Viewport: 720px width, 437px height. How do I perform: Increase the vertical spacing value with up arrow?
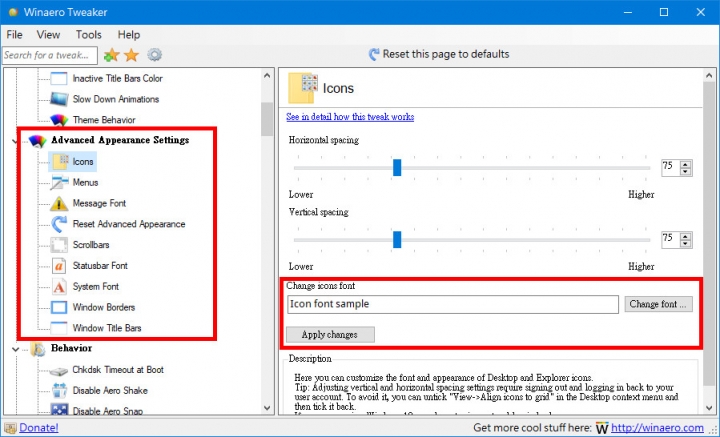[686, 236]
